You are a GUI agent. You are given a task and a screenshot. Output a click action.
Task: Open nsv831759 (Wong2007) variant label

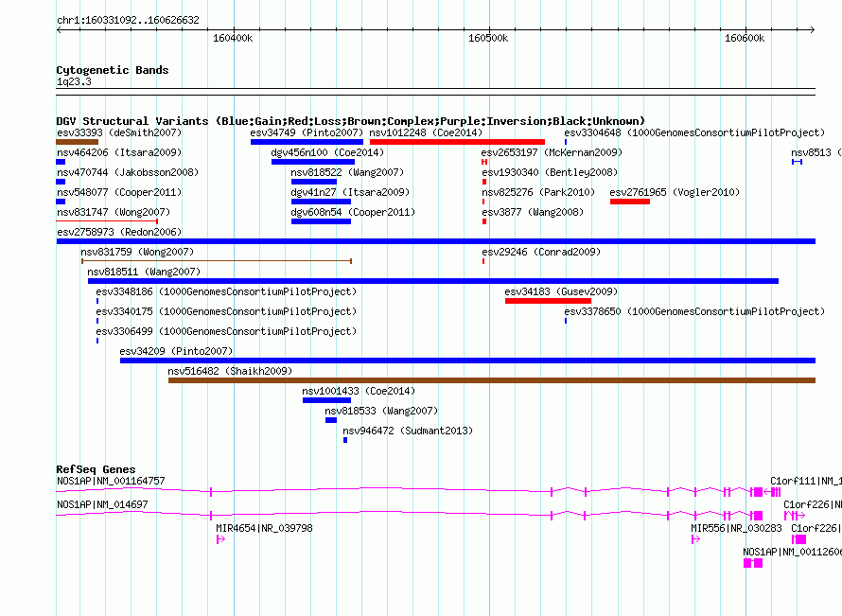click(137, 252)
